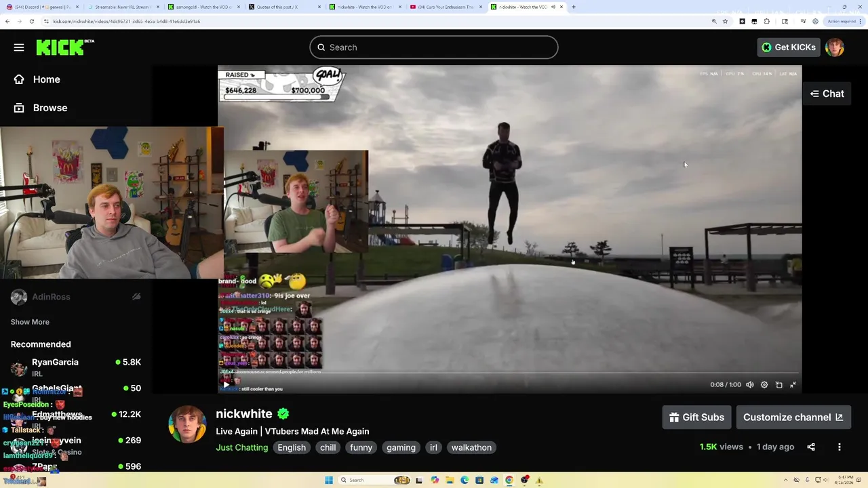Select the irl tag

[433, 447]
